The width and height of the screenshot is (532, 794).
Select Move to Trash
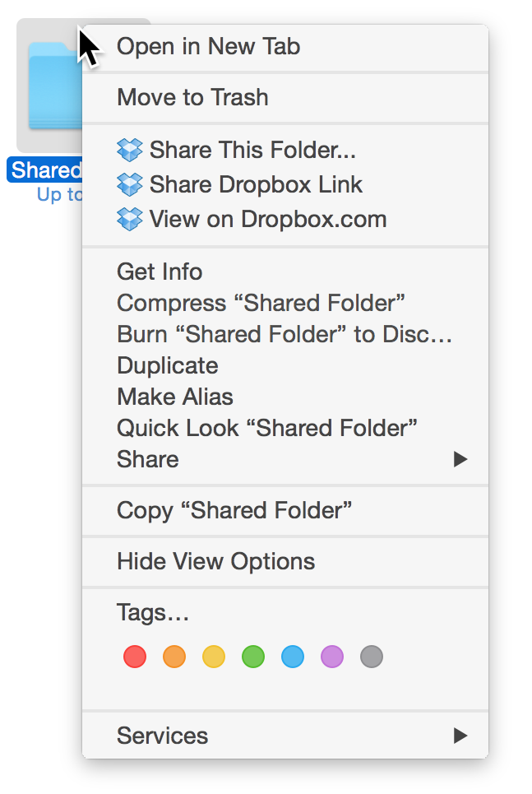pos(192,97)
